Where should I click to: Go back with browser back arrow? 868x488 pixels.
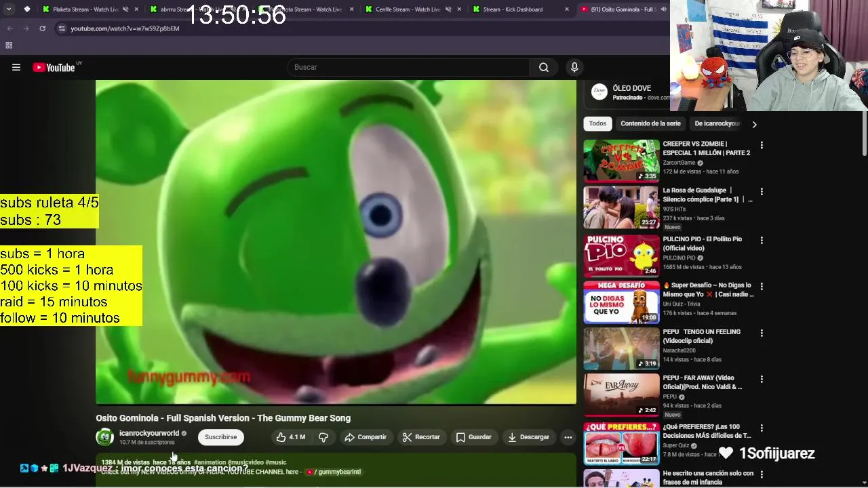coord(9,28)
